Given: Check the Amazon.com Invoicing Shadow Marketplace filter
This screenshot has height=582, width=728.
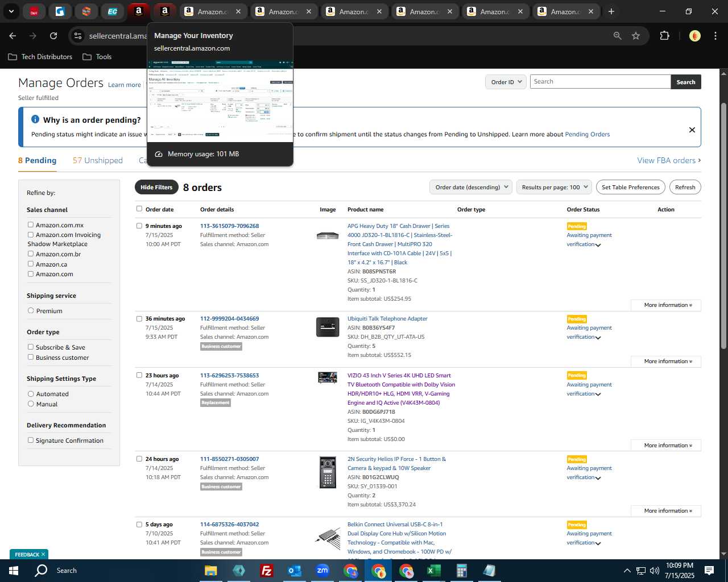Looking at the screenshot, I should [31, 234].
